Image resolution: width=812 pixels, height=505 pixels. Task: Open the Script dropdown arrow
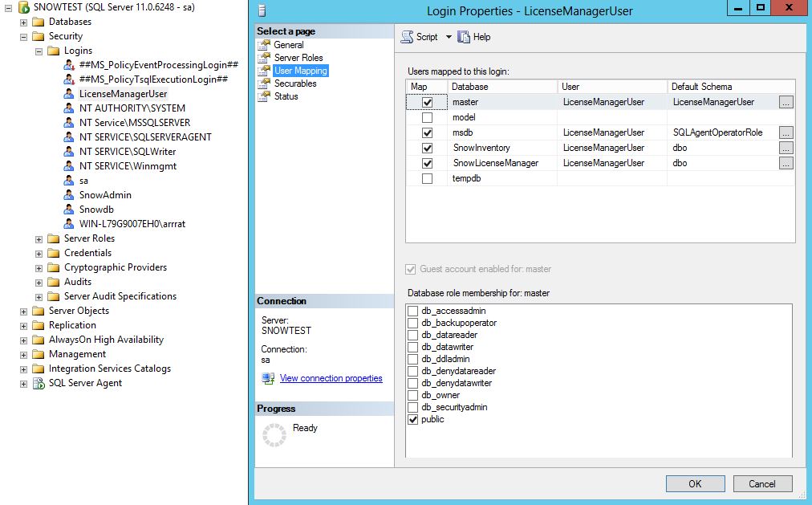[449, 37]
